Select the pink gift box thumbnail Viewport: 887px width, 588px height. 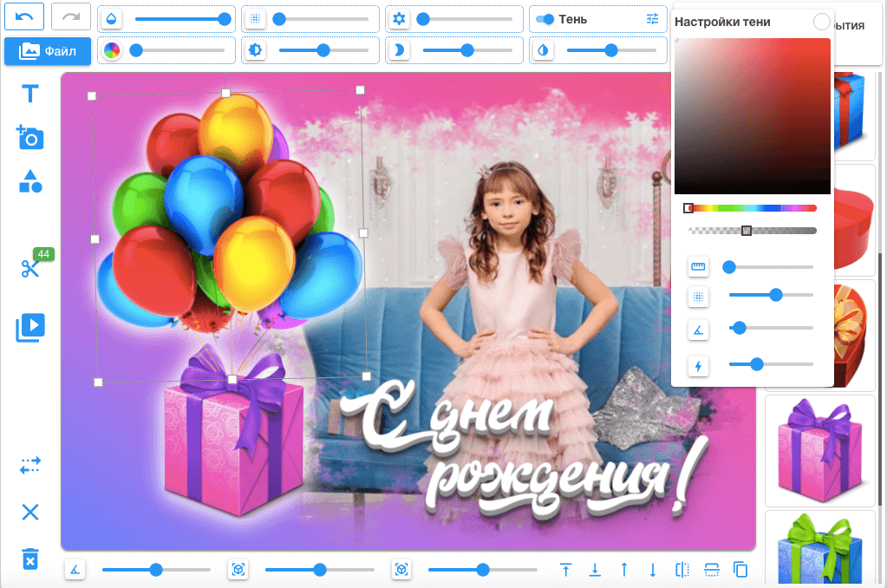pyautogui.click(x=819, y=450)
